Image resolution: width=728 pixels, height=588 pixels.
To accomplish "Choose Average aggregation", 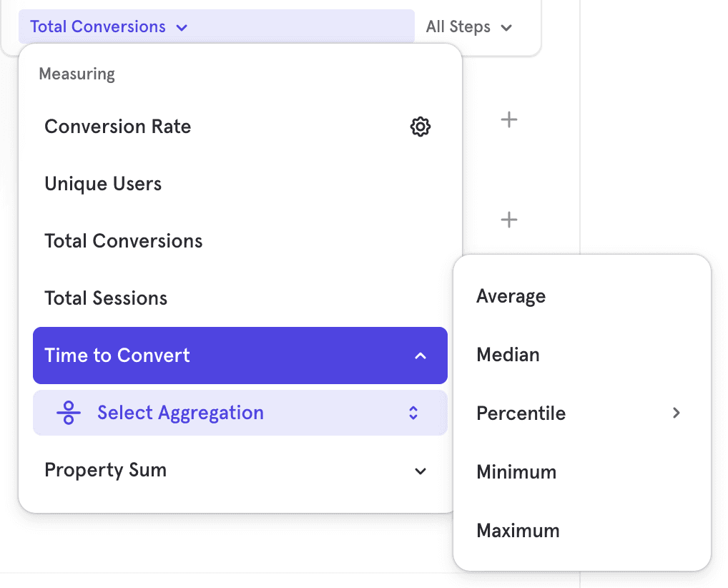I will coord(511,297).
